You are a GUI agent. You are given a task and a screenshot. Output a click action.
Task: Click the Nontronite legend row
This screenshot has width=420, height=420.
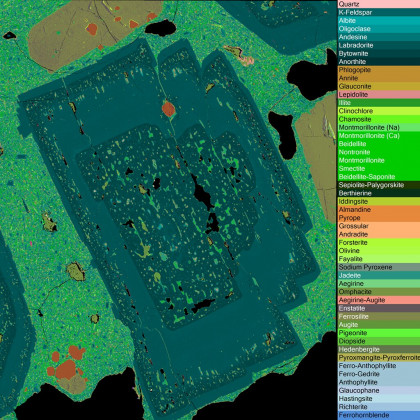click(x=379, y=152)
